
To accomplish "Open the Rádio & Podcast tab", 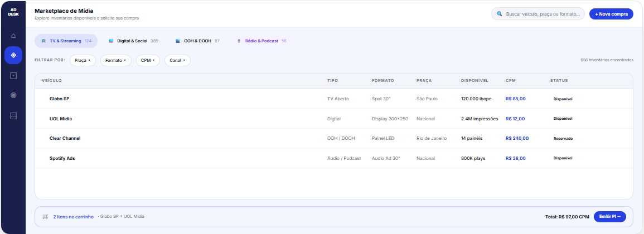I will pos(262,41).
